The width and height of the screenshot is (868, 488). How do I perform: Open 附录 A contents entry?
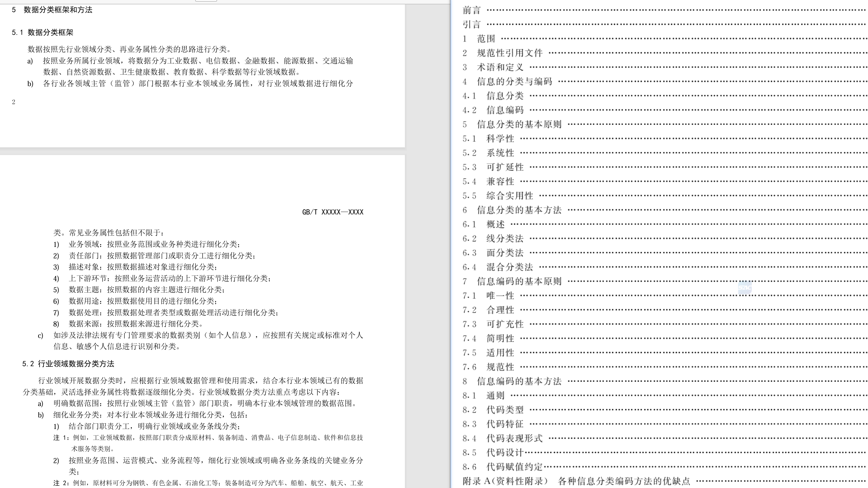pyautogui.click(x=576, y=481)
